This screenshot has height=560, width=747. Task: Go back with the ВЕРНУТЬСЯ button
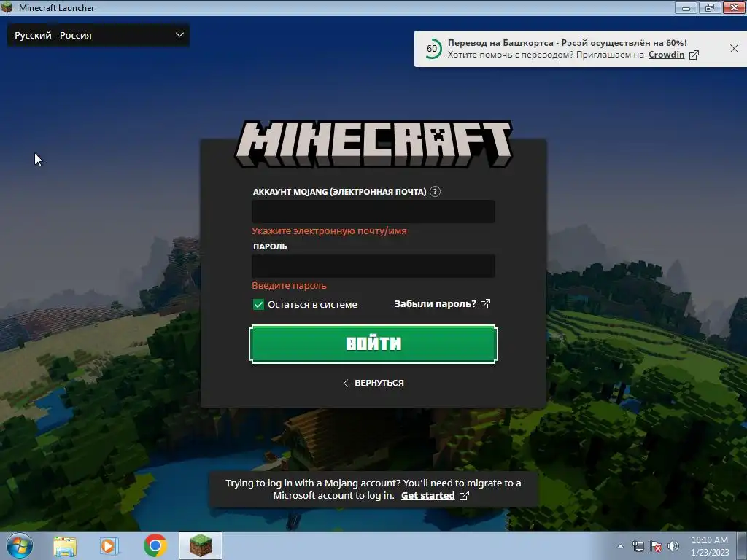[x=373, y=383]
